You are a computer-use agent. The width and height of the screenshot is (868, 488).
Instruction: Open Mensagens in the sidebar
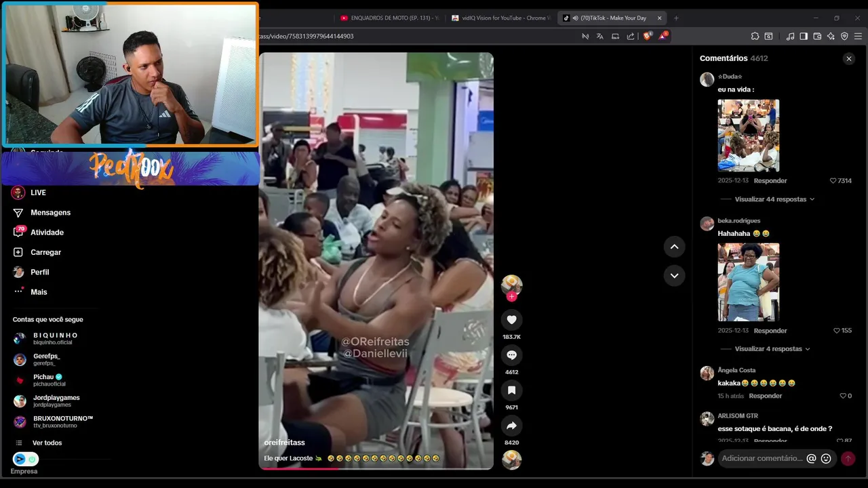42,212
